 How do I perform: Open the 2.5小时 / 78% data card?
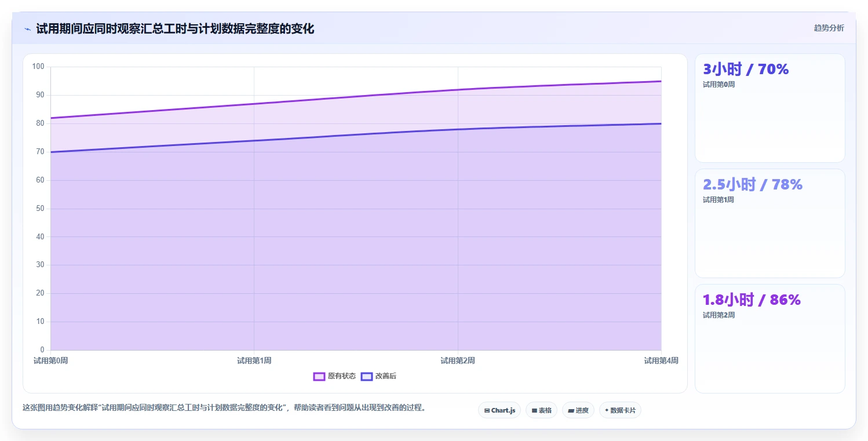pos(770,223)
